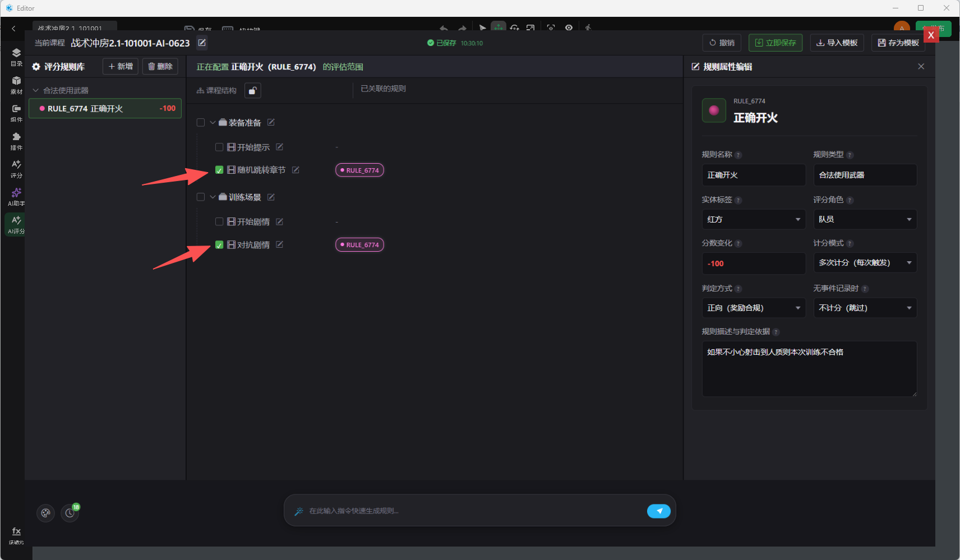Open the 实体标签 红方 dropdown
Viewport: 960px width, 560px height.
coord(753,219)
